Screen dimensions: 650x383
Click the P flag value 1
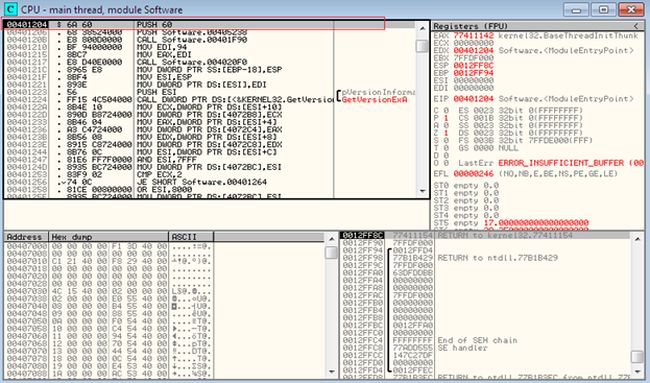click(446, 118)
